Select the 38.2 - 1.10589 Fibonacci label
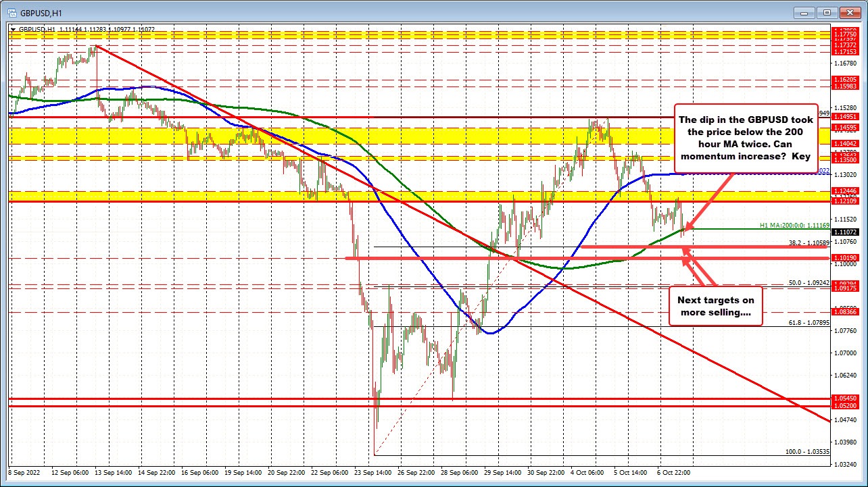The height and width of the screenshot is (487, 868). pos(810,242)
